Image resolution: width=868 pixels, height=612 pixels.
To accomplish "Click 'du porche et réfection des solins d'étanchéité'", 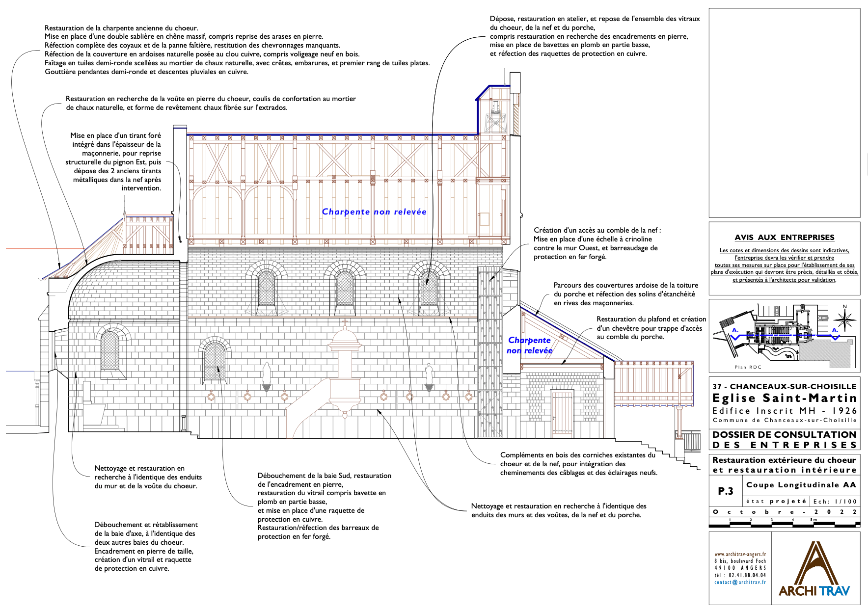I will (624, 294).
